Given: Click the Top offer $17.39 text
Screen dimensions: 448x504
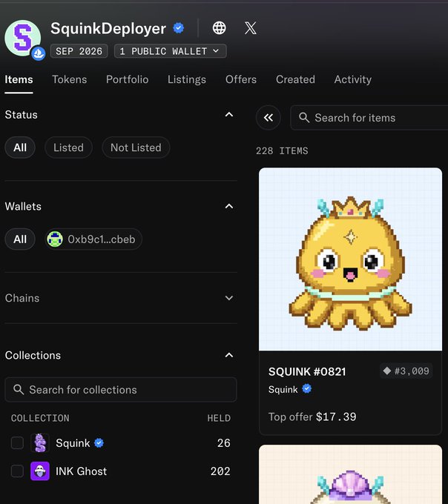Looking at the screenshot, I should point(312,417).
